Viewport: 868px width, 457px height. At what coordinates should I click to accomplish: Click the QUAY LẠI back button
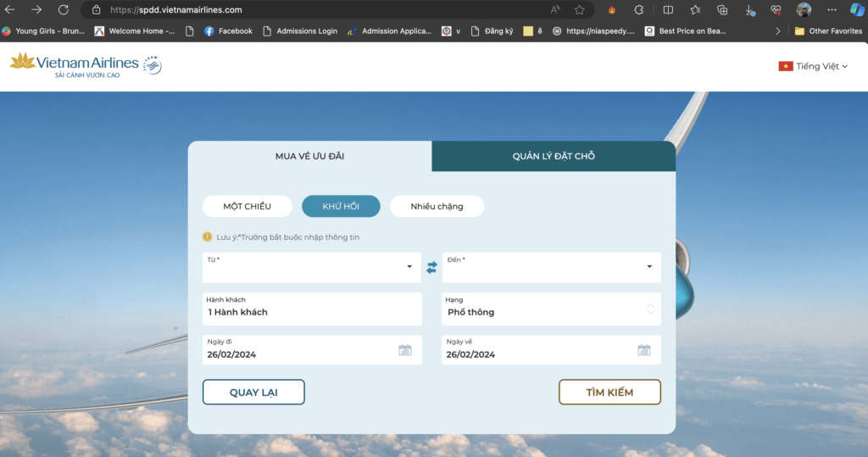click(253, 393)
